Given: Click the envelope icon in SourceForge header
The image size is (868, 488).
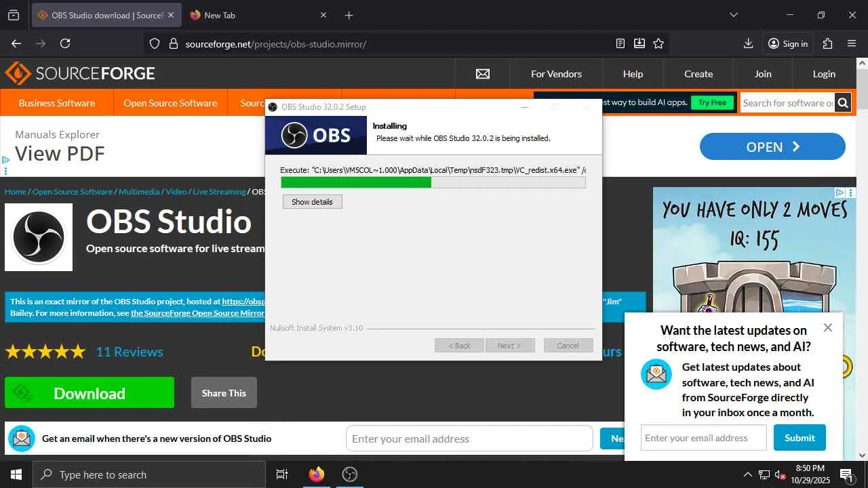Looking at the screenshot, I should 483,74.
